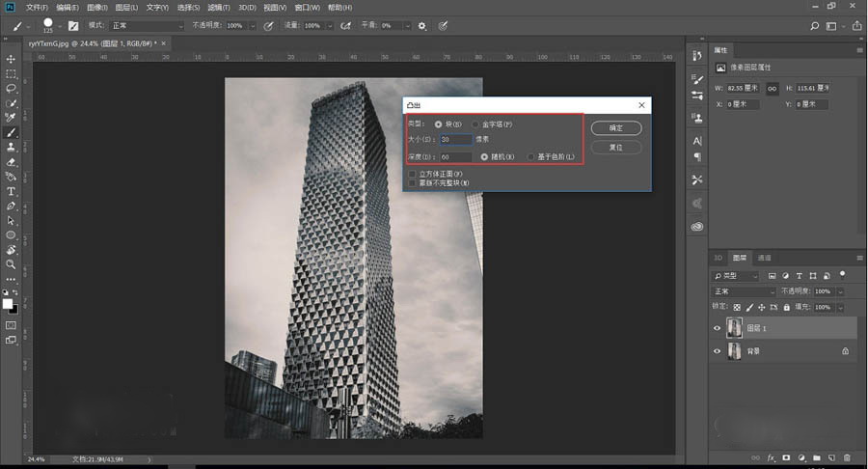Image resolution: width=868 pixels, height=469 pixels.
Task: Open the brush 模式 blend dropdown
Action: [x=149, y=26]
